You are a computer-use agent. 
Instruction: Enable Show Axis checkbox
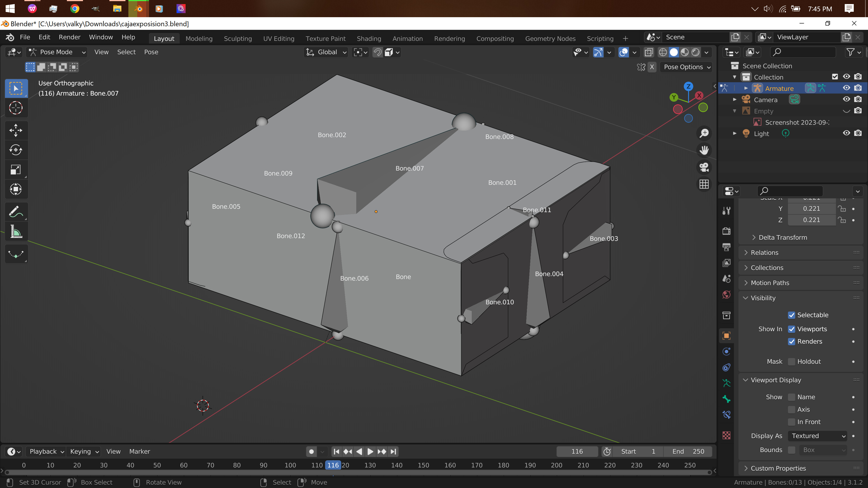click(x=792, y=410)
